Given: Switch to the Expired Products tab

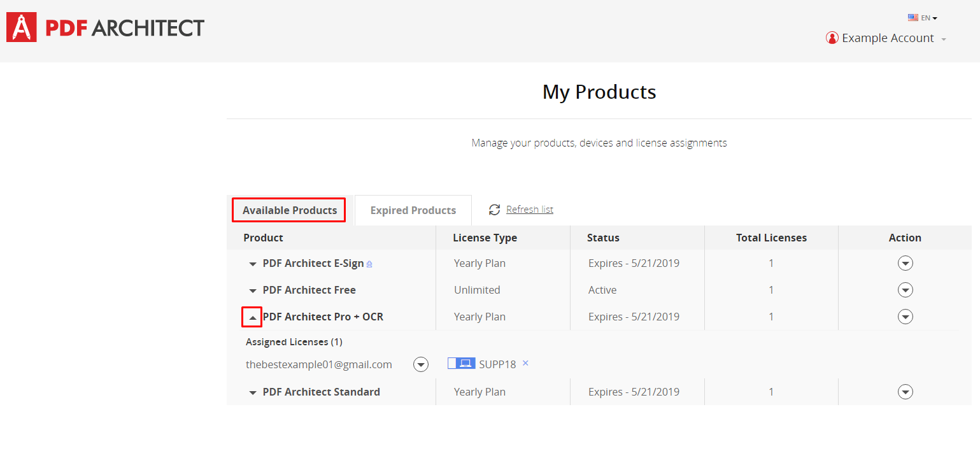Looking at the screenshot, I should click(413, 210).
